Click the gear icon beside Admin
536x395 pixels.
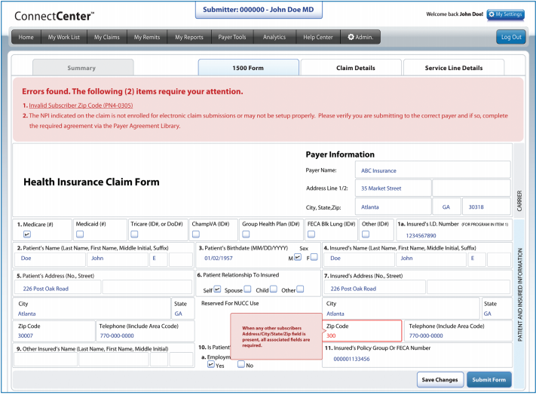click(351, 37)
